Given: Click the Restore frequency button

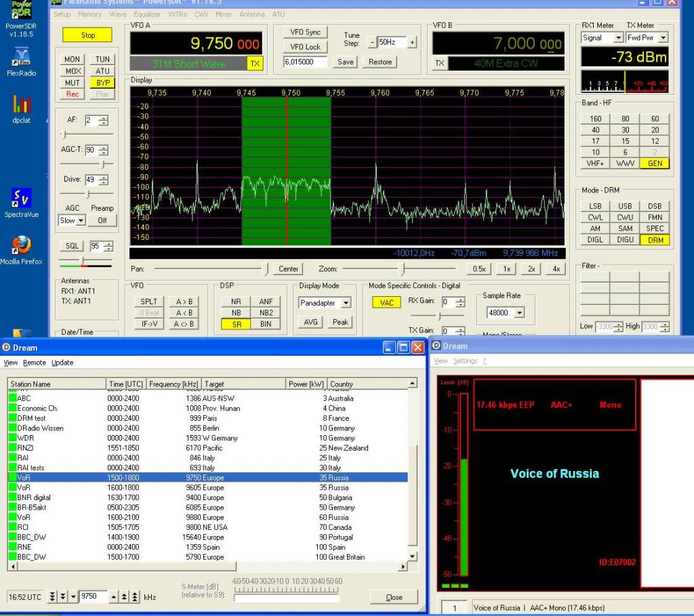Looking at the screenshot, I should click(x=380, y=62).
